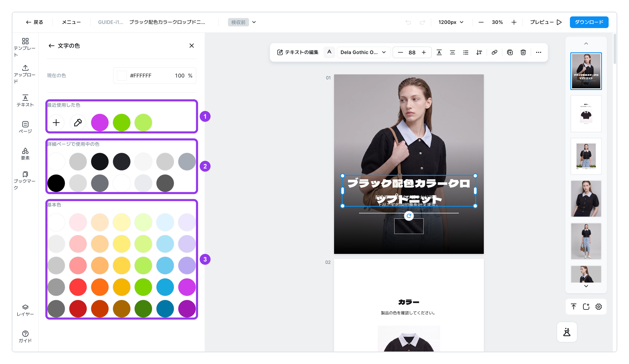
Task: Click the プレビュー preview button
Action: pyautogui.click(x=546, y=22)
